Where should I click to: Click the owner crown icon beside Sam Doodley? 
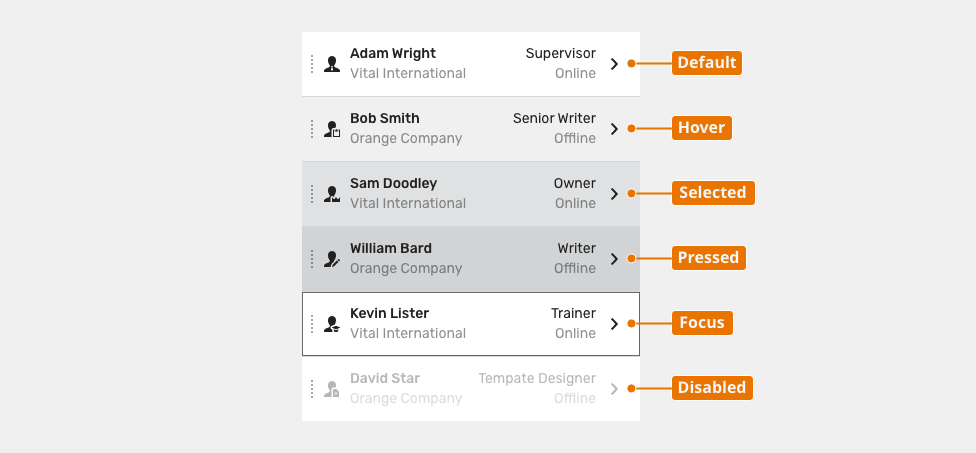pos(332,194)
